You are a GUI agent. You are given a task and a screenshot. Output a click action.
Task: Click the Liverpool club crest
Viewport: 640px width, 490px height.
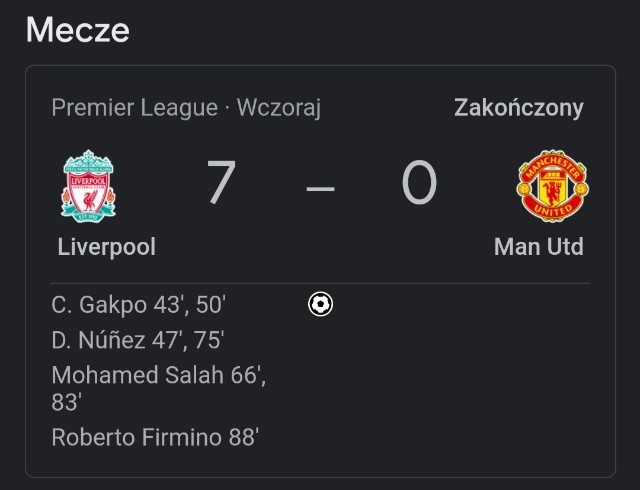point(88,185)
